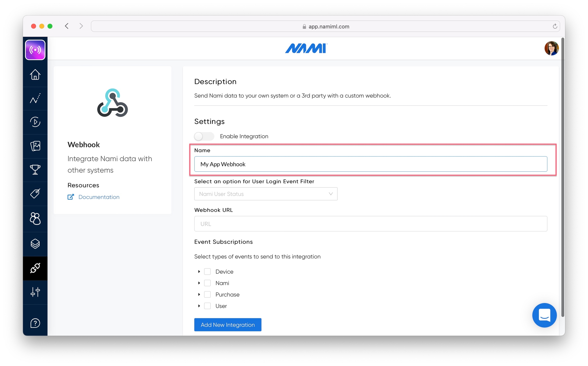
Task: Go forward in the browser
Action: coord(81,26)
